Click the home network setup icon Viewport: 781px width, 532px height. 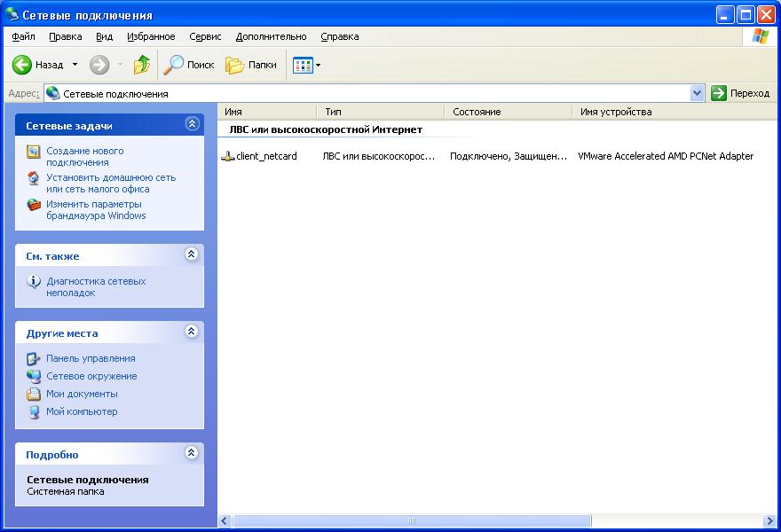(34, 178)
